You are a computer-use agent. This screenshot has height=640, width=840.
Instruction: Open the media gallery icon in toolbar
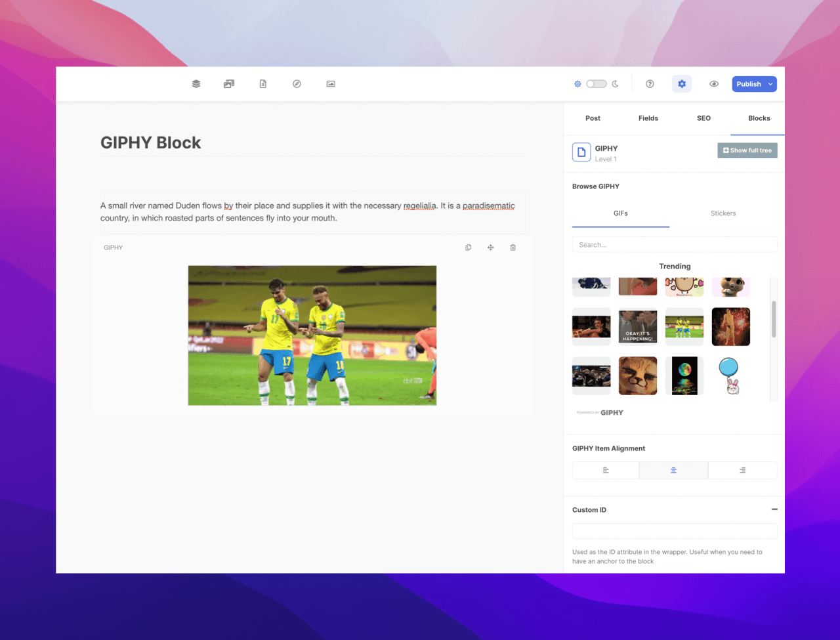pos(229,84)
